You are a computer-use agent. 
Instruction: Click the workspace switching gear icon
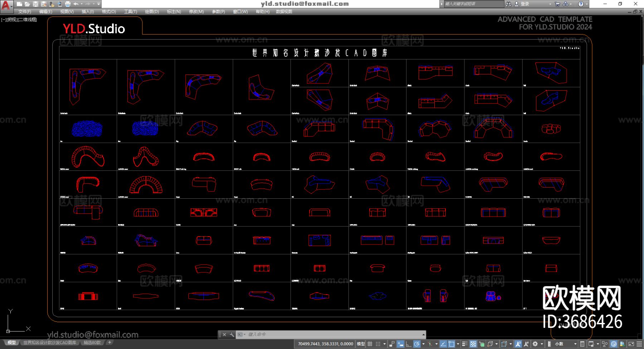point(535,344)
